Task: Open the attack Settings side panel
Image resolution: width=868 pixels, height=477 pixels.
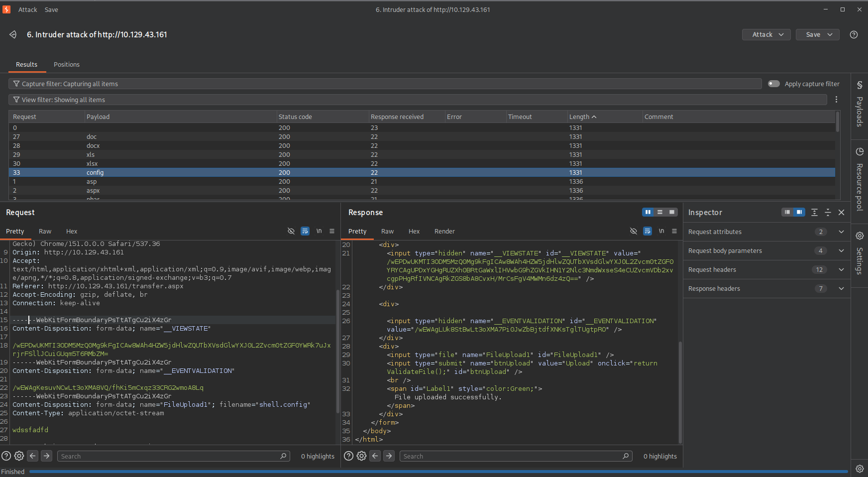Action: tap(859, 253)
